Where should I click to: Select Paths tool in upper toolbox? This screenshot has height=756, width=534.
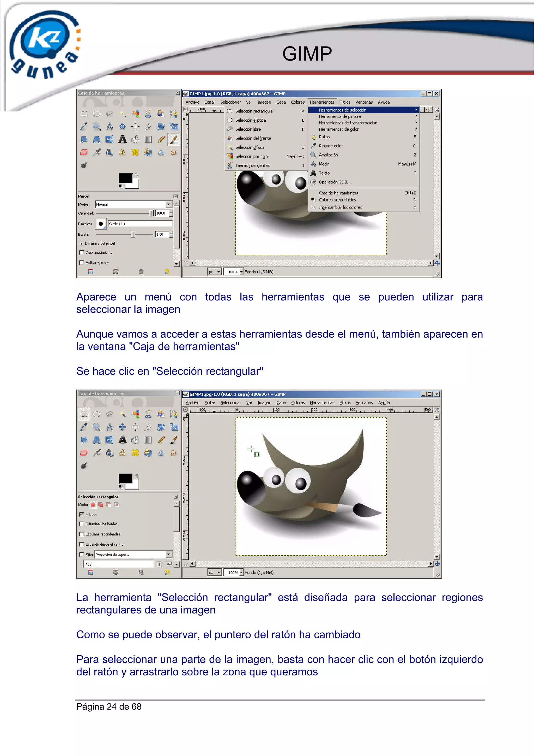point(174,114)
